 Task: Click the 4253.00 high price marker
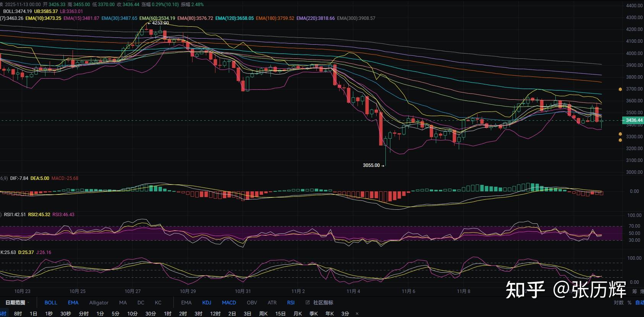pyautogui.click(x=160, y=23)
